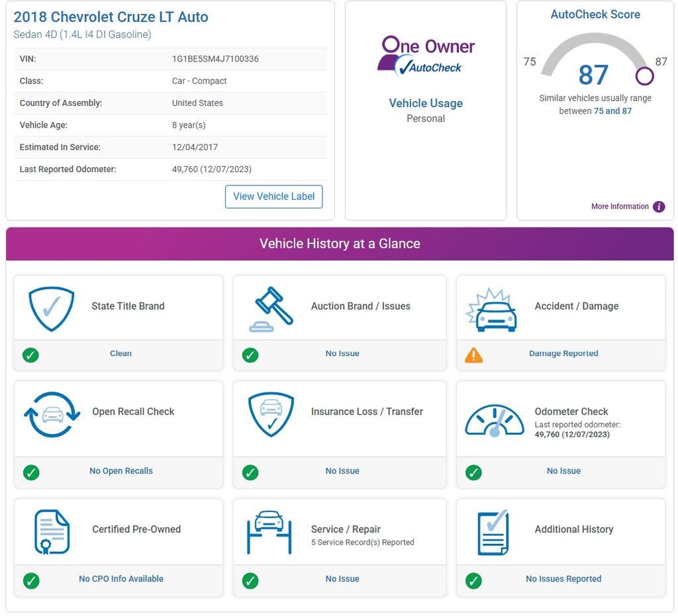Click the Vehicle Usage heading
Screen dimensions: 678x616
coord(426,103)
